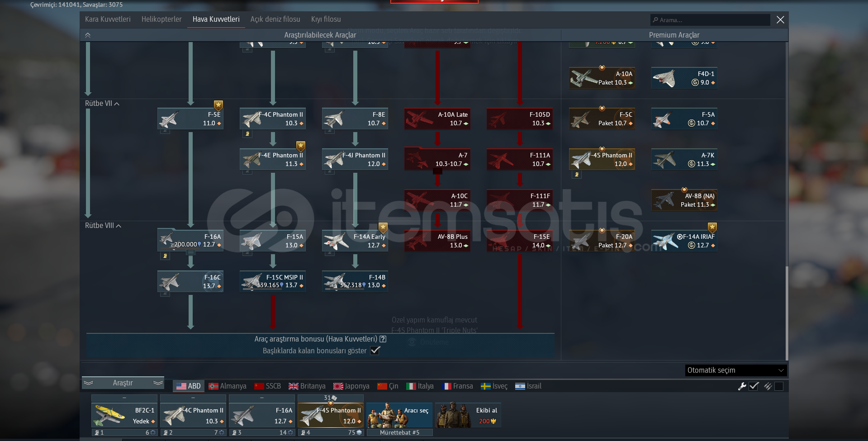The image size is (868, 441).
Task: Select the F-4C Phantom II in research tree
Action: pyautogui.click(x=273, y=119)
